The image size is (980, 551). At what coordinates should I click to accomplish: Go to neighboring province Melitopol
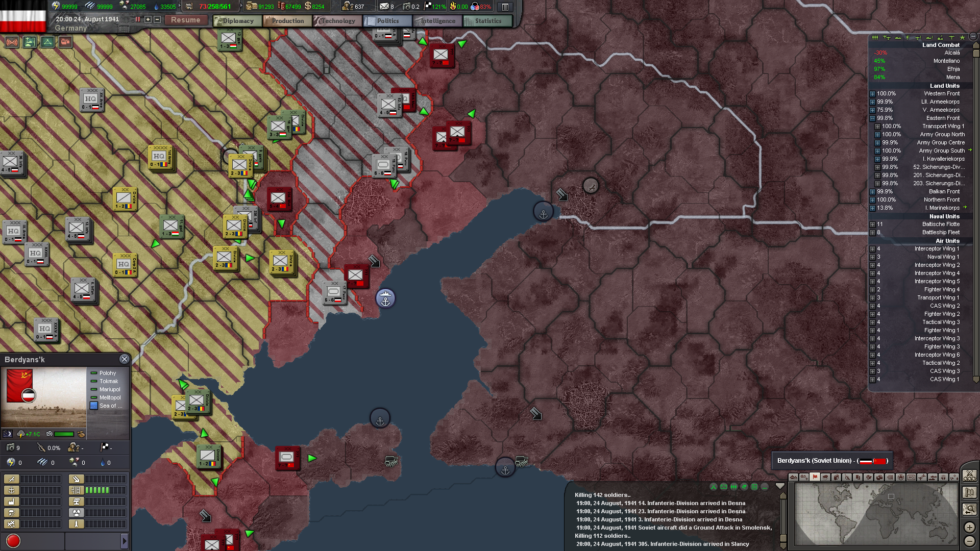[110, 398]
